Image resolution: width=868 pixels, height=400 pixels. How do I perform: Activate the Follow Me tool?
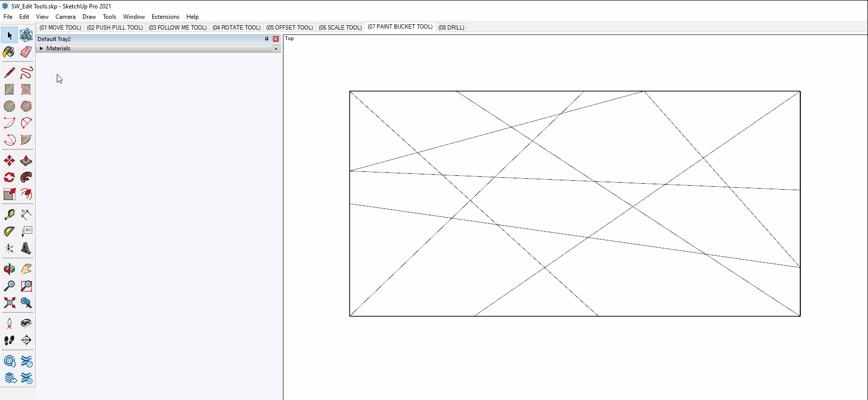(26, 177)
